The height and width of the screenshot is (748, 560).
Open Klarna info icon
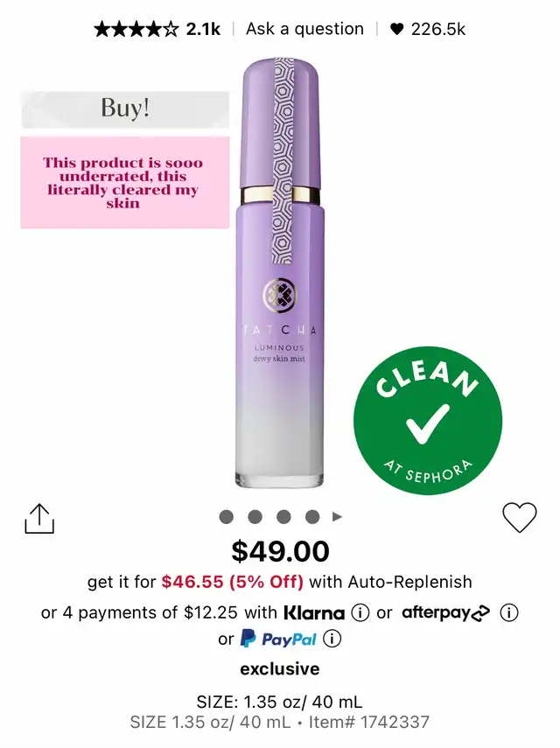tap(360, 612)
